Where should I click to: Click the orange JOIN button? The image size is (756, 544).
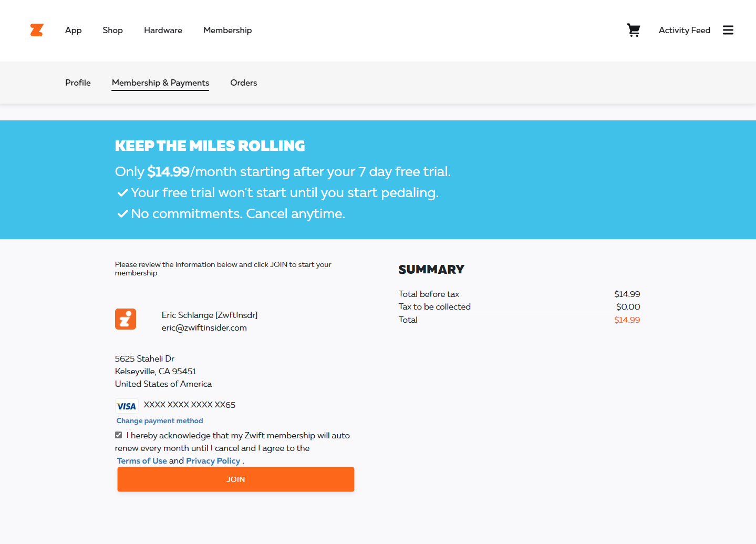[236, 479]
